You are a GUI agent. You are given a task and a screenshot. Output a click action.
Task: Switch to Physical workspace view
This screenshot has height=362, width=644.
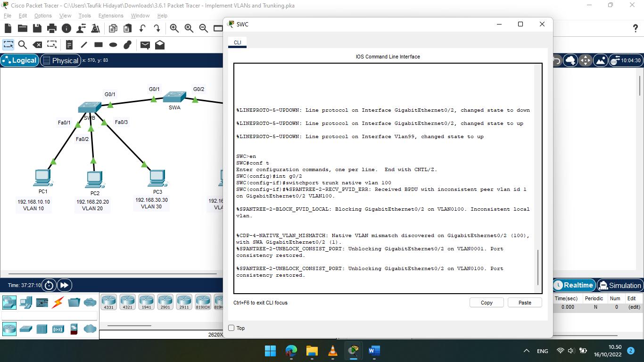pos(60,60)
